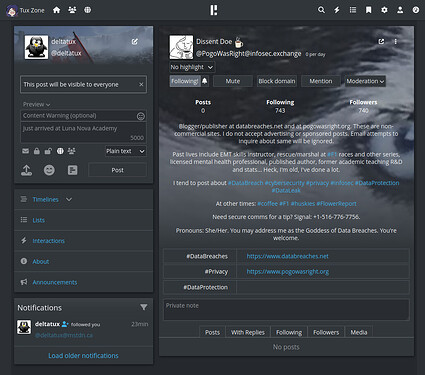Screen dimensions: 425x375
Task: Open Lists in the sidebar
Action: (x=38, y=220)
